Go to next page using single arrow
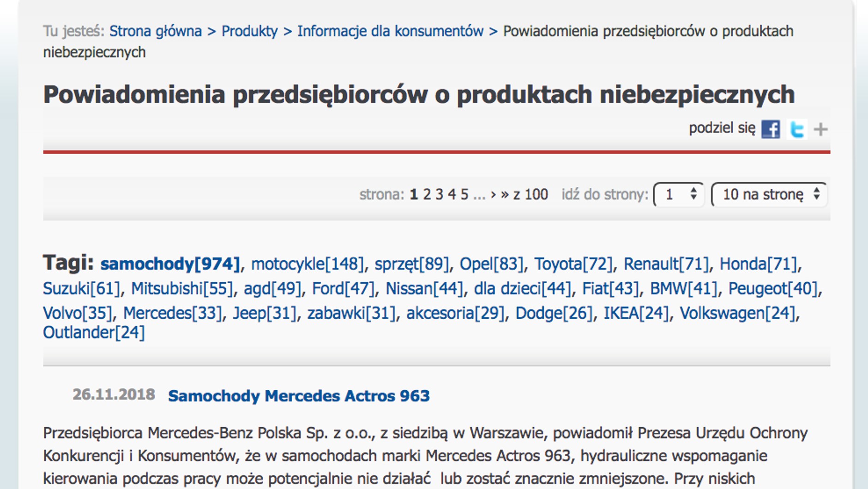Image resolution: width=868 pixels, height=489 pixels. tap(493, 195)
